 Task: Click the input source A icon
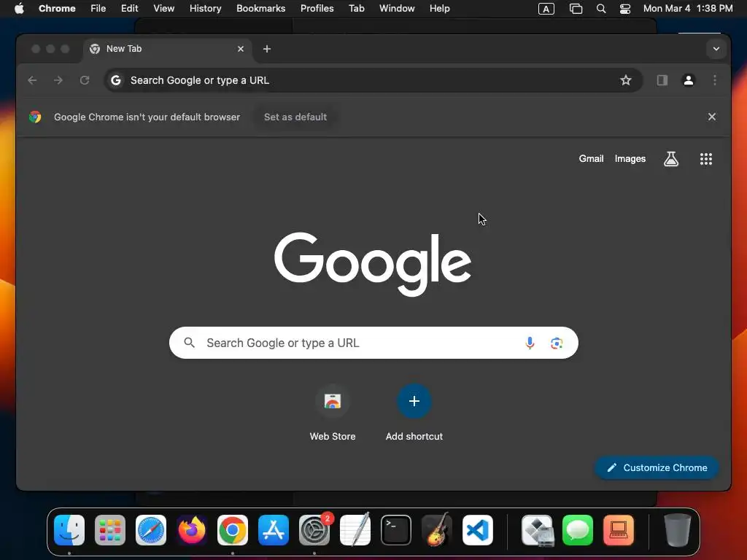click(546, 9)
